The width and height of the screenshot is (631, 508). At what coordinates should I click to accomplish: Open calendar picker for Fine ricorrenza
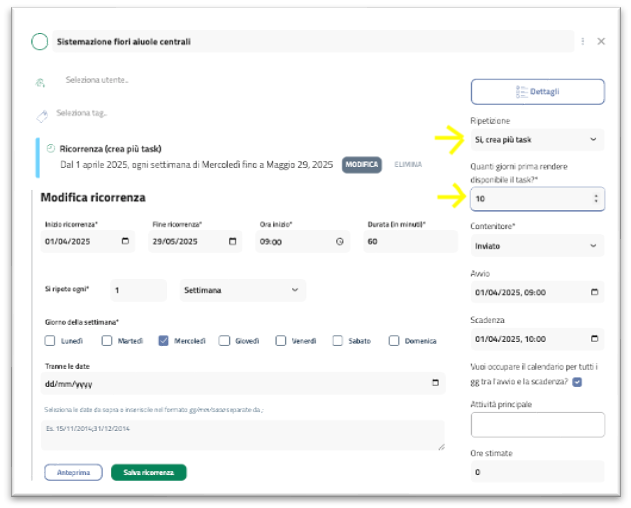(233, 241)
